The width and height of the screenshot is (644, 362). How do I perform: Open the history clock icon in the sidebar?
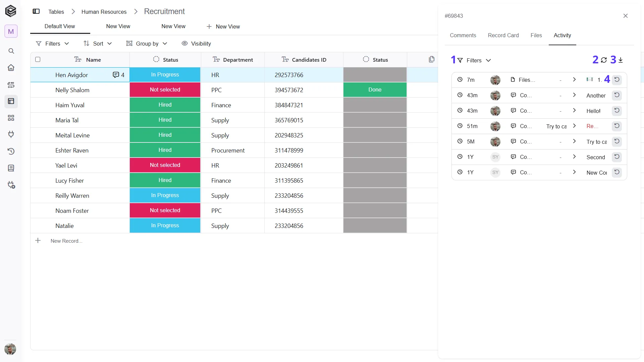11,152
